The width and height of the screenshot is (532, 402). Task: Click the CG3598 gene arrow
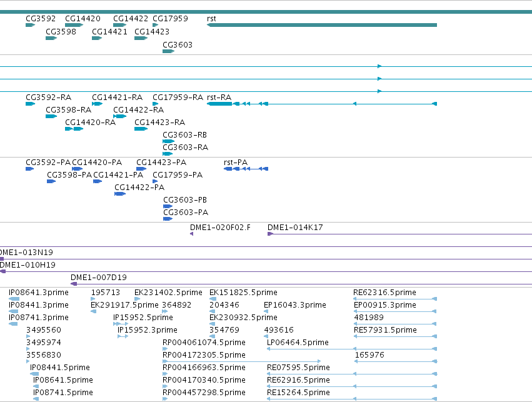point(51,38)
